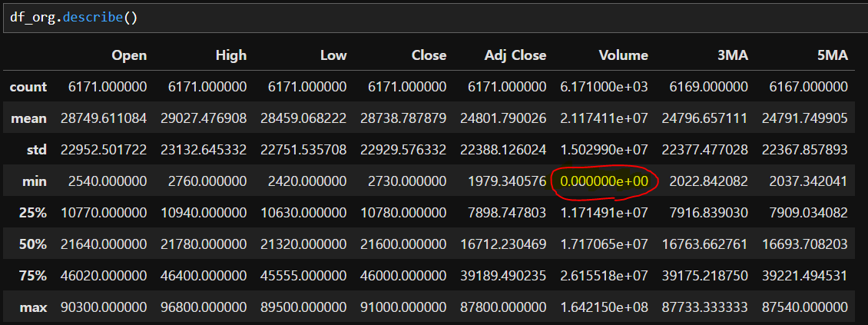Click Volume std value 1.502990e+07
868x325 pixels.
click(604, 150)
